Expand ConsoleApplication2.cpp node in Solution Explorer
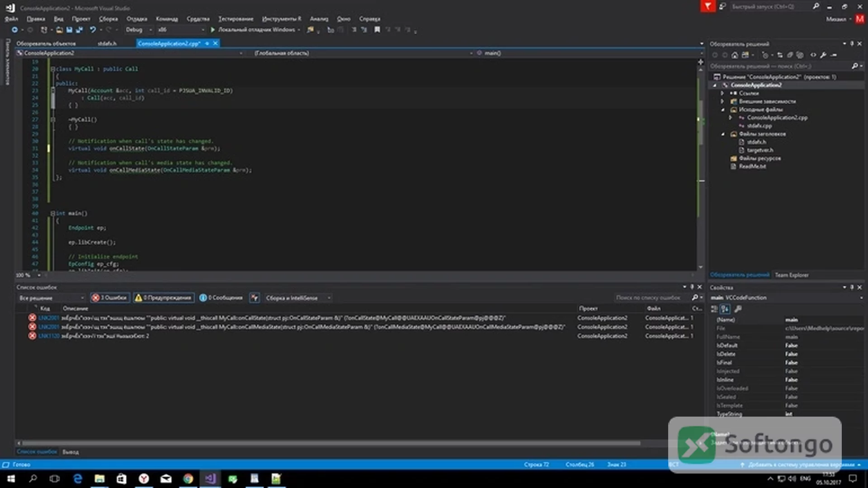This screenshot has height=488, width=868. click(730, 117)
